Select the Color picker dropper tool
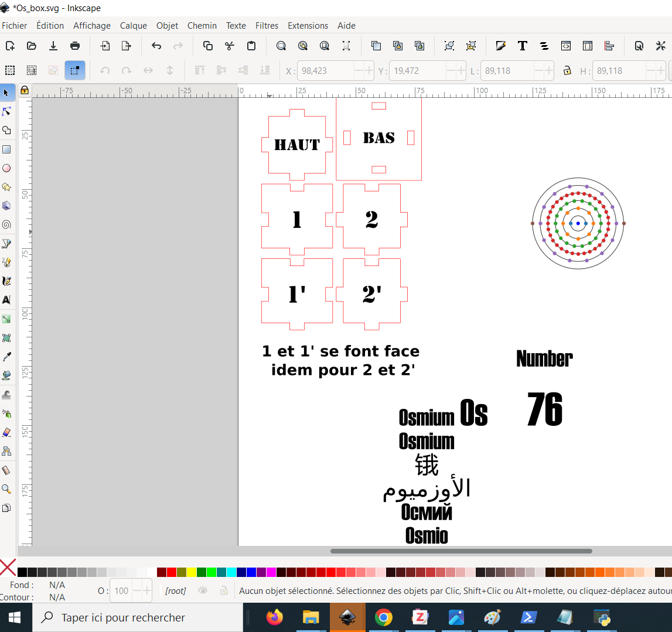Image resolution: width=672 pixels, height=632 pixels. pyautogui.click(x=6, y=357)
